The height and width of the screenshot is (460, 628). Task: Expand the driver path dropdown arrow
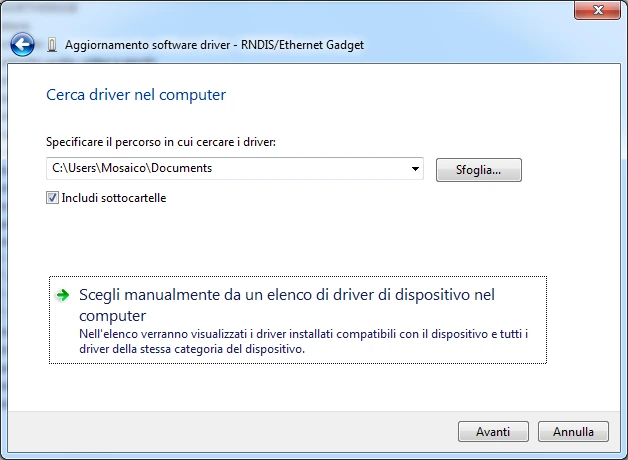[x=415, y=169]
